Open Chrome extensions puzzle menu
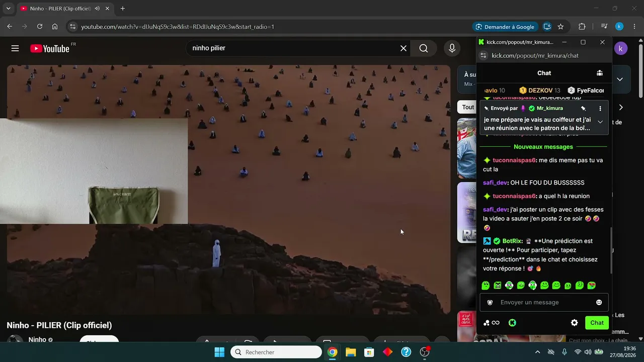This screenshot has height=362, width=644. point(582,27)
